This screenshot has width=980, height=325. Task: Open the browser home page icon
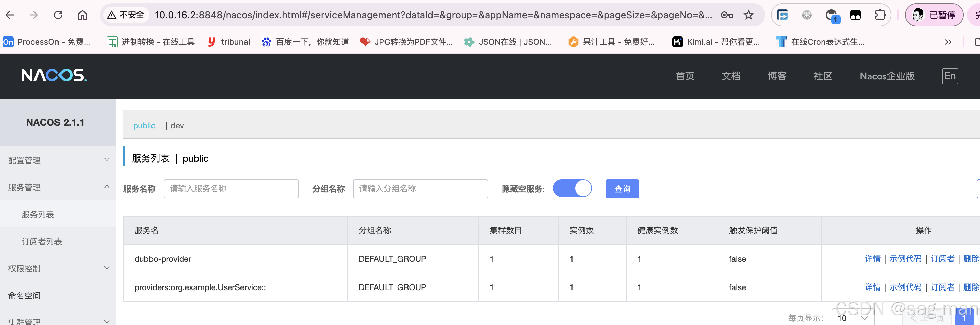click(x=82, y=15)
